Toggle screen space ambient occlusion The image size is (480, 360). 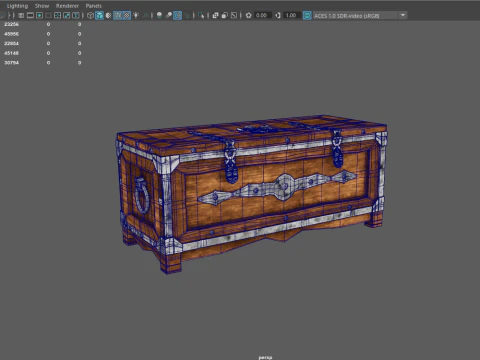[159, 15]
